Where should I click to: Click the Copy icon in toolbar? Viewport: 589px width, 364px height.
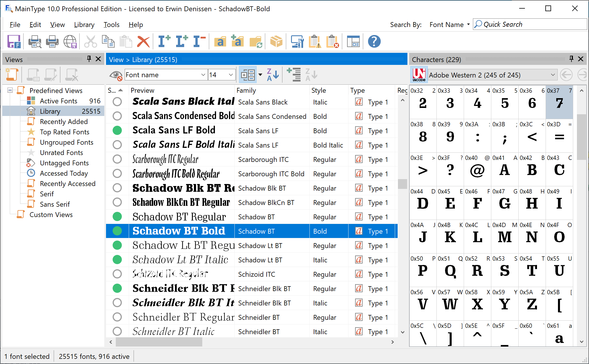point(108,42)
